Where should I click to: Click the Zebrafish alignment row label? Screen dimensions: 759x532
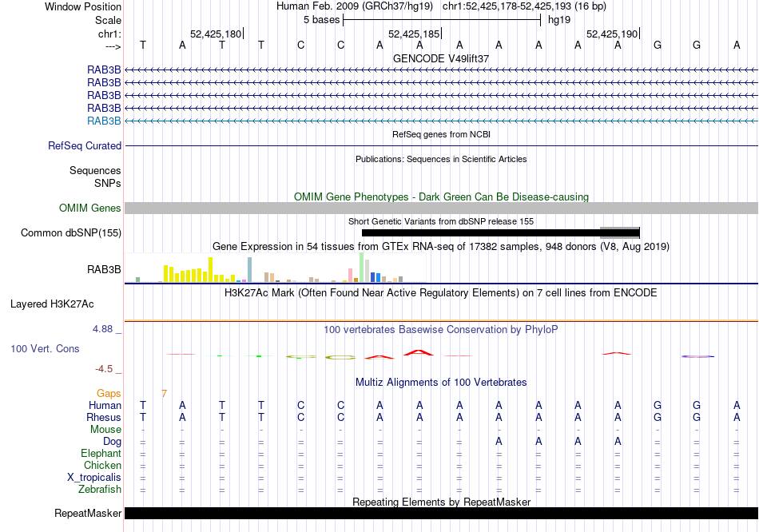(x=100, y=490)
